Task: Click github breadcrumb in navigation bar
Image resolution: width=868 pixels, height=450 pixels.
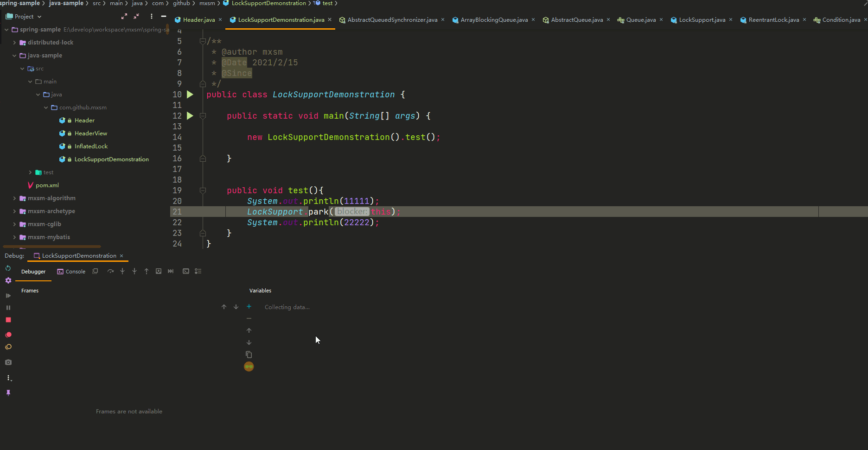Action: [181, 3]
